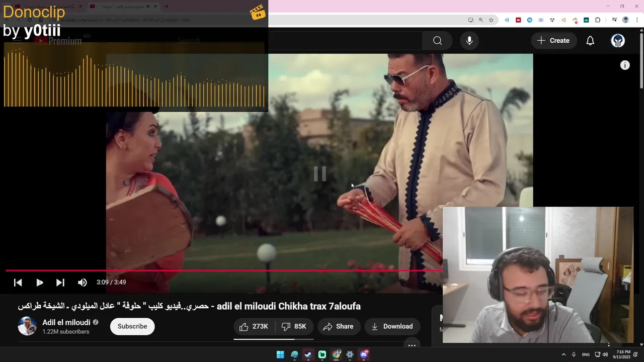
Task: Open Steam from the taskbar
Action: point(308,354)
